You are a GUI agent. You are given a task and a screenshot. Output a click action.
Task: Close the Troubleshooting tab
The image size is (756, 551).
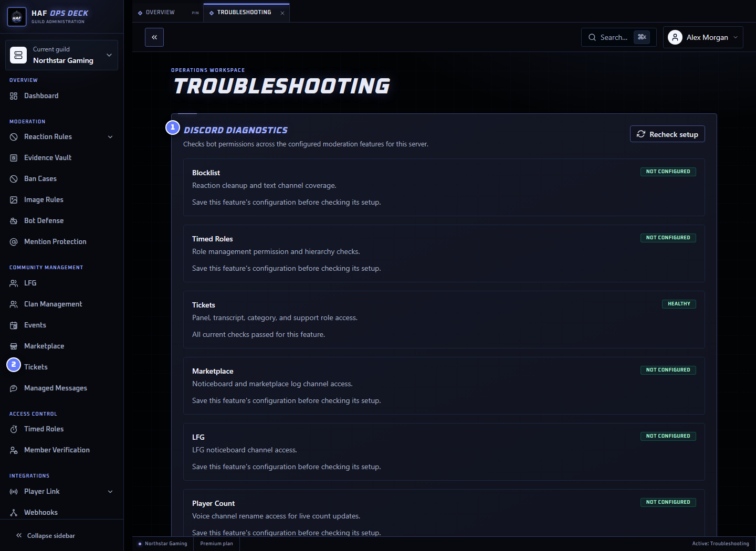pyautogui.click(x=282, y=13)
